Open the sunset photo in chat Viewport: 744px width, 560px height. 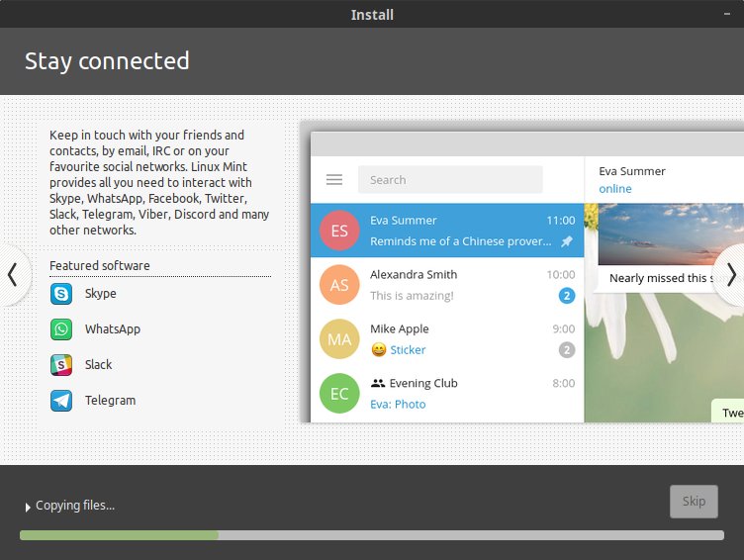(x=671, y=233)
